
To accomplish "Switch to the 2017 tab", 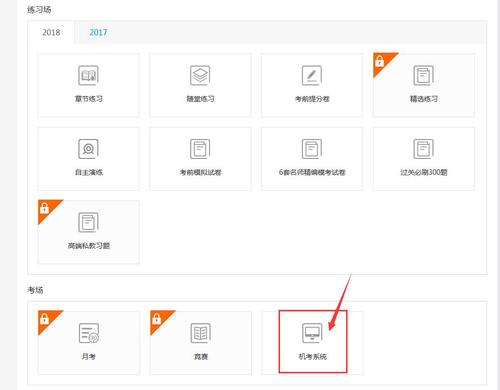I will [98, 32].
